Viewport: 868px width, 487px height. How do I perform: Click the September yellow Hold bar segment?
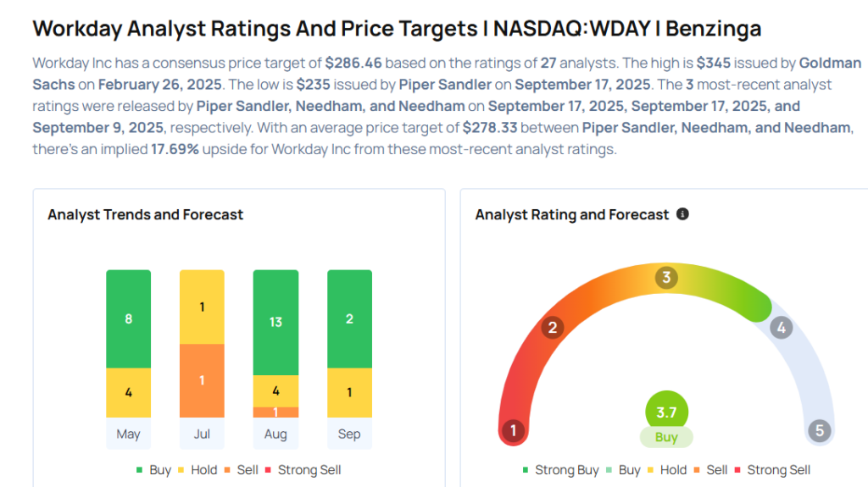pos(349,392)
